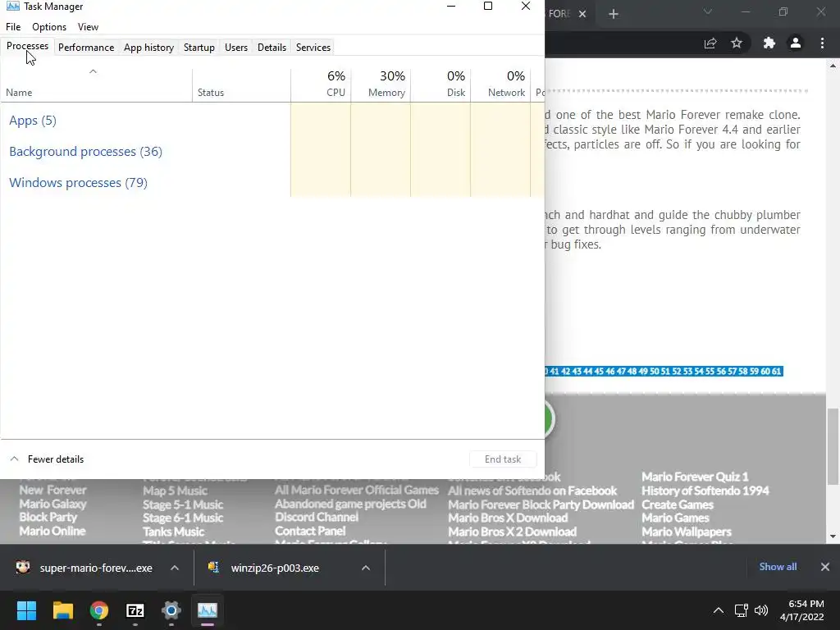Click the Stage 5-1 Music link
840x630 pixels.
[183, 504]
